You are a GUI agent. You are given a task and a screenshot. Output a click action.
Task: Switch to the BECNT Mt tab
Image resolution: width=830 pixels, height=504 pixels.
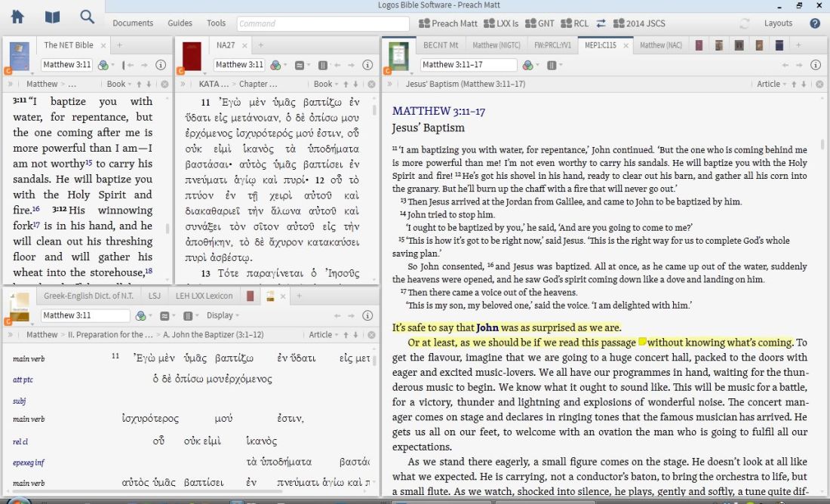click(x=441, y=45)
